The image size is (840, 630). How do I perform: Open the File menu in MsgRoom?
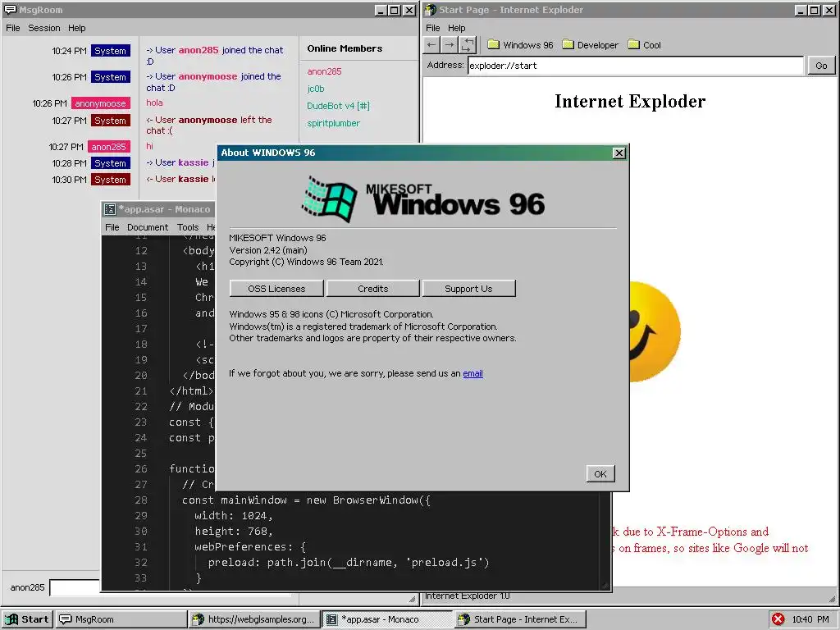click(x=13, y=28)
